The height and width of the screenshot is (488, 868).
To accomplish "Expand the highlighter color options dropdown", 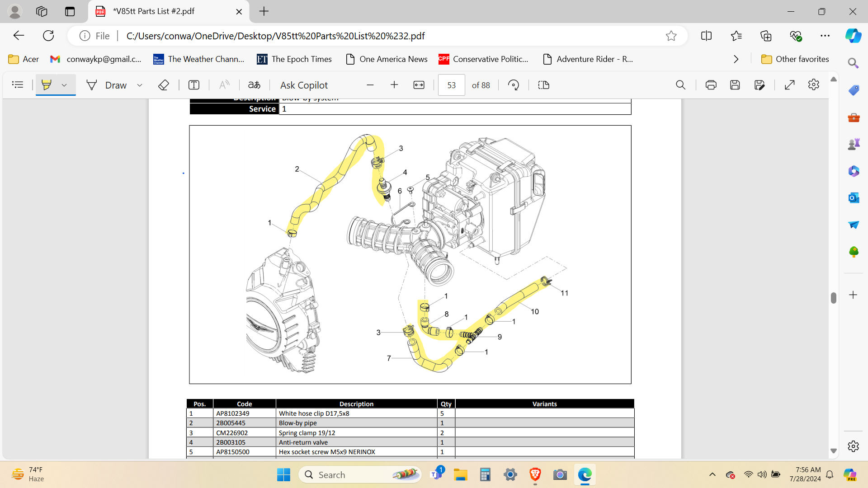I will tap(64, 85).
